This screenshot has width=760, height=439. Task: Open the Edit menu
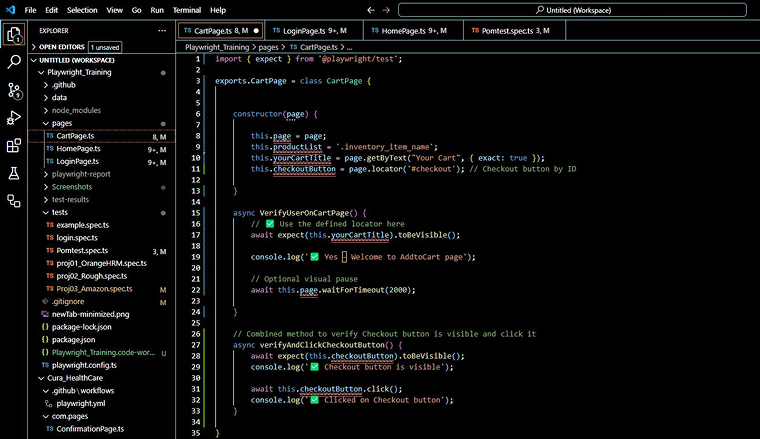click(51, 10)
